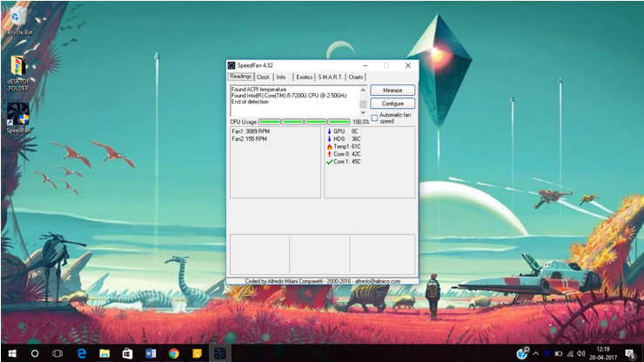Viewport: 644px width, 362px height.
Task: Click the log box scroll-up arrow
Action: click(x=363, y=90)
